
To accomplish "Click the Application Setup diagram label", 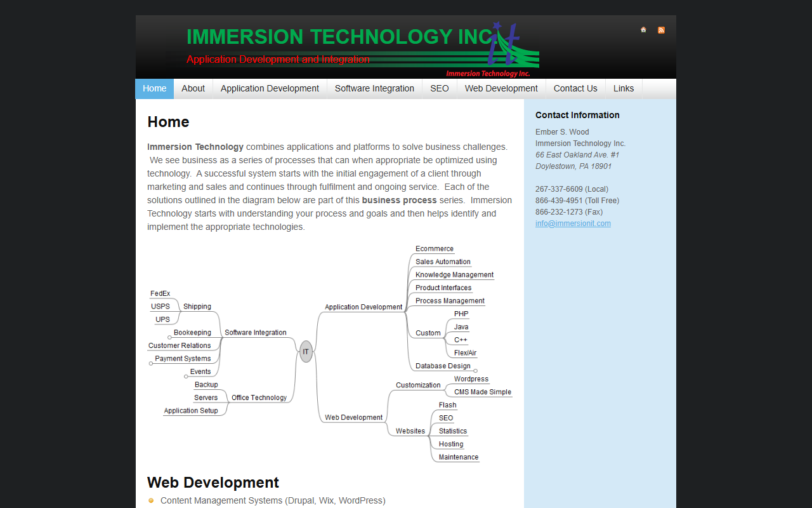I will point(191,410).
